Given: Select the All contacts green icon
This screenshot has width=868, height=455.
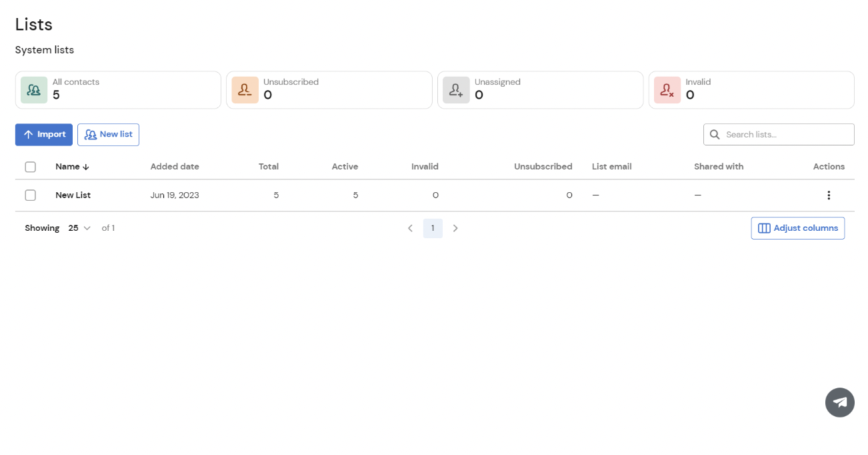Looking at the screenshot, I should [33, 89].
